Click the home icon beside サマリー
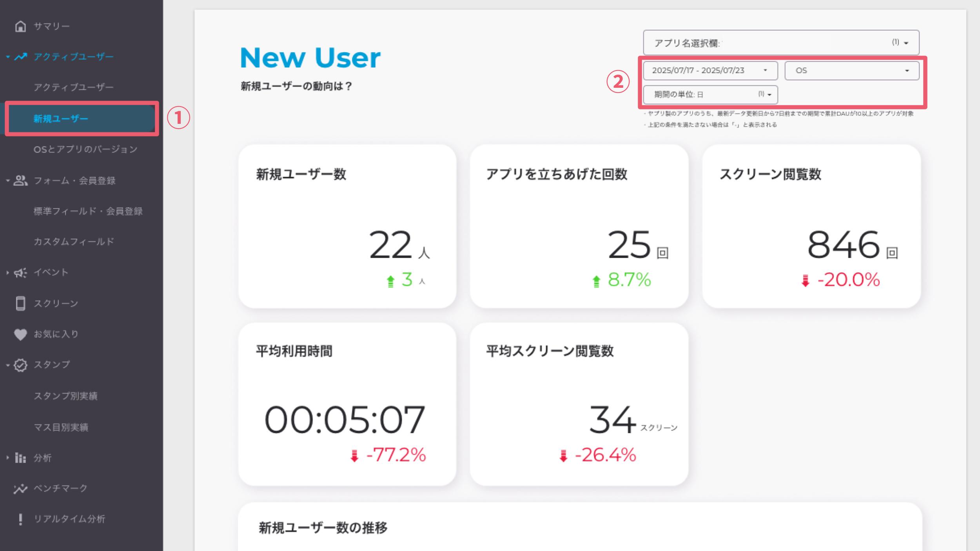 coord(20,26)
